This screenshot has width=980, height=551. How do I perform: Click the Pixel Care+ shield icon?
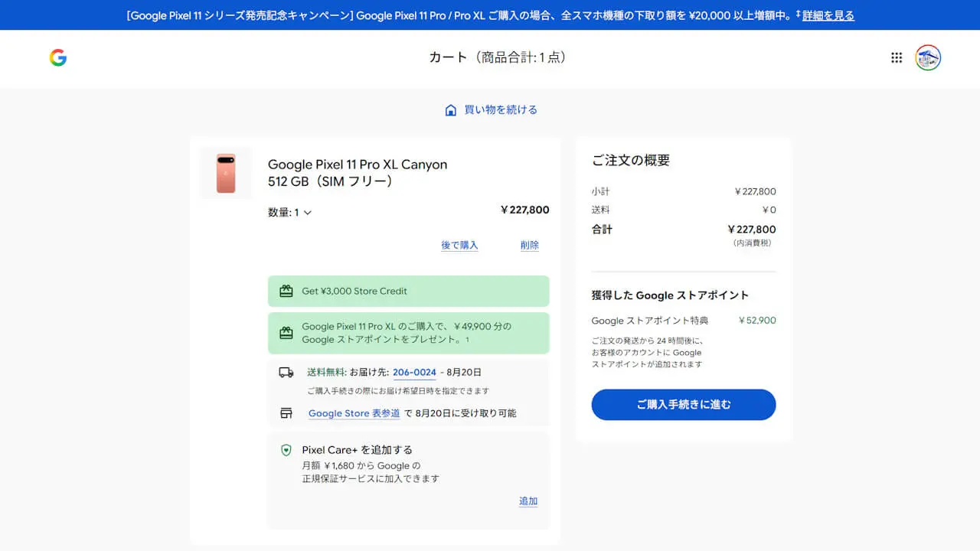pos(286,450)
